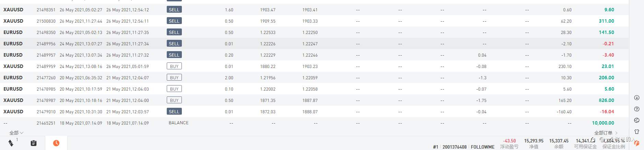Click SELL badge on order 21500830
The height and width of the screenshot is (150, 644).
(174, 21)
